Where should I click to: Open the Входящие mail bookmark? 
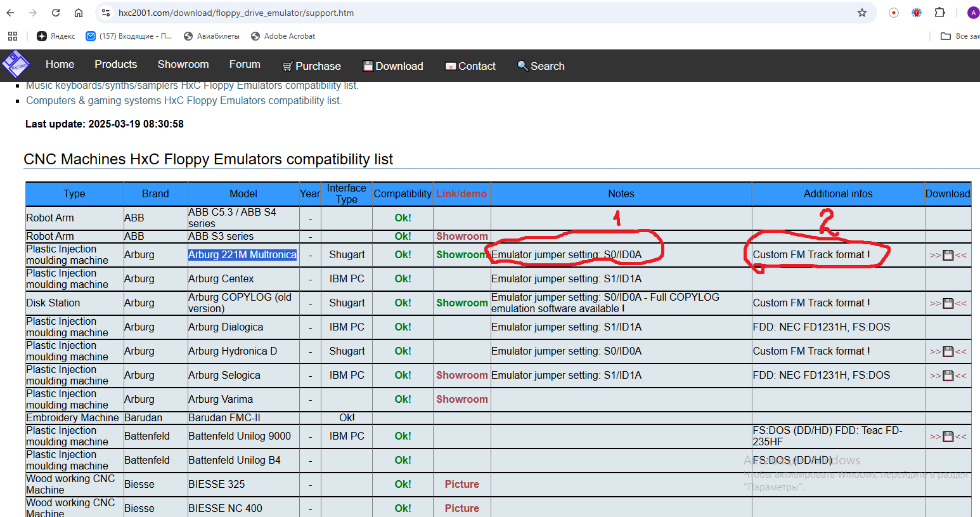pyautogui.click(x=129, y=36)
